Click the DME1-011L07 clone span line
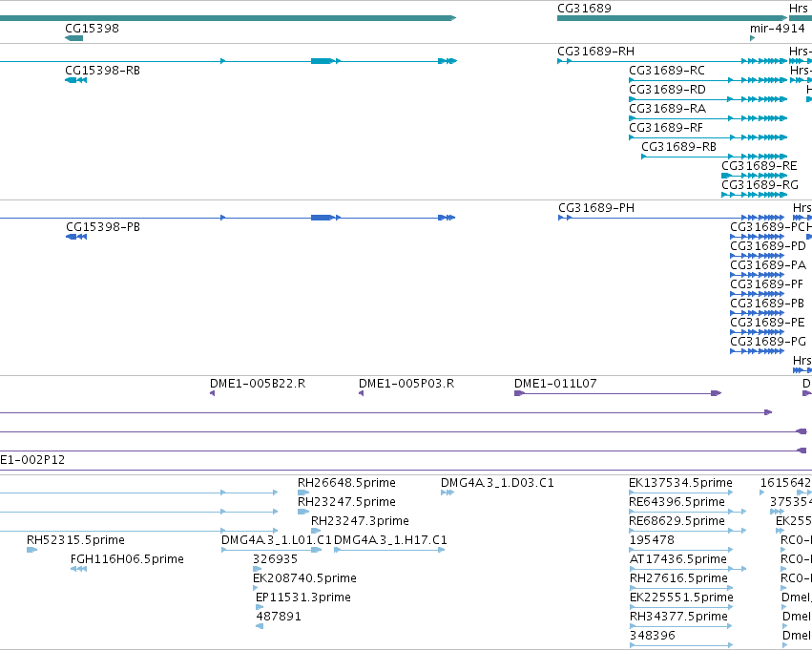The image size is (812, 650). pyautogui.click(x=617, y=393)
